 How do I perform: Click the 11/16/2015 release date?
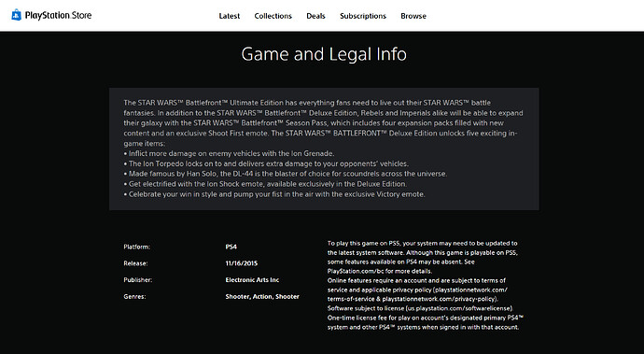click(242, 263)
